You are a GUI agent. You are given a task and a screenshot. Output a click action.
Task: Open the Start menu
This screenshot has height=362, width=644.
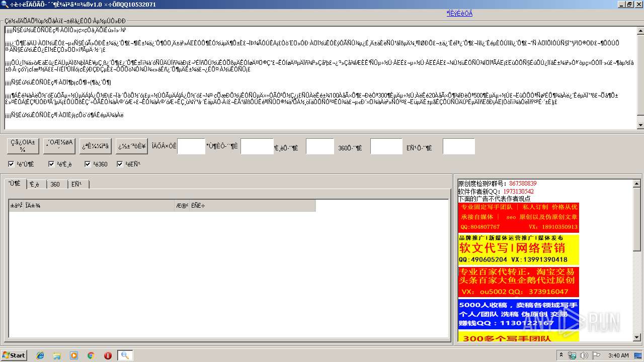click(x=14, y=355)
